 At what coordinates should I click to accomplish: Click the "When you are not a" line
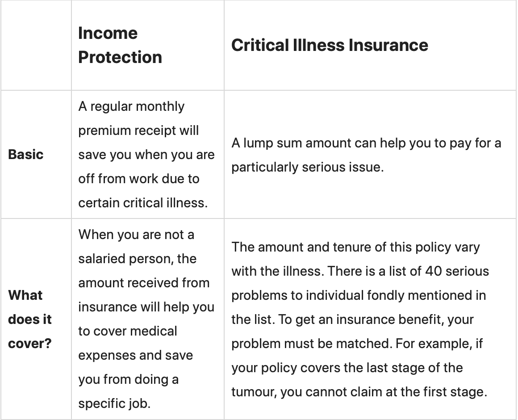click(136, 235)
